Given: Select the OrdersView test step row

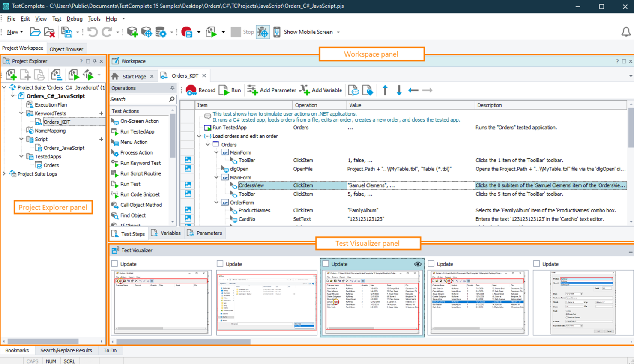Looking at the screenshot, I should [411, 185].
